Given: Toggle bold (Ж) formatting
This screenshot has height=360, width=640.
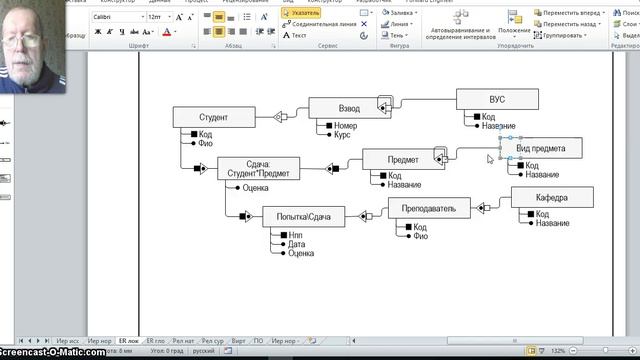Looking at the screenshot, I should (x=98, y=32).
